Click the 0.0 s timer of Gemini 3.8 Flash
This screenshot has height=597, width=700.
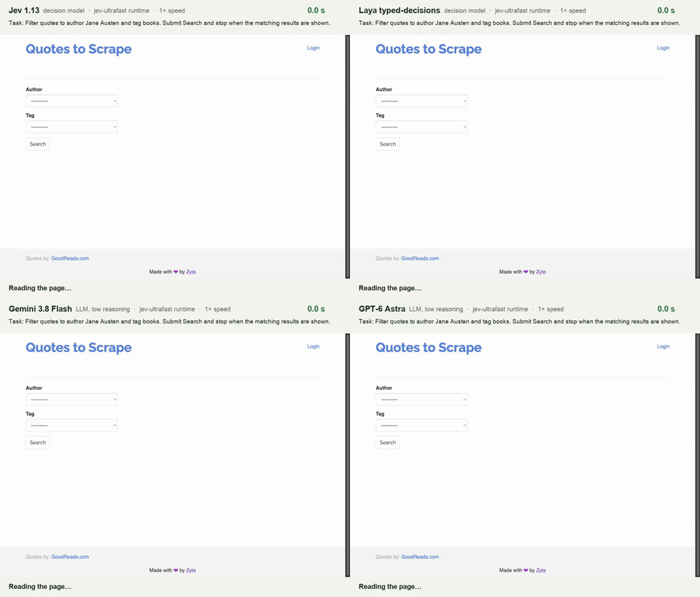316,309
